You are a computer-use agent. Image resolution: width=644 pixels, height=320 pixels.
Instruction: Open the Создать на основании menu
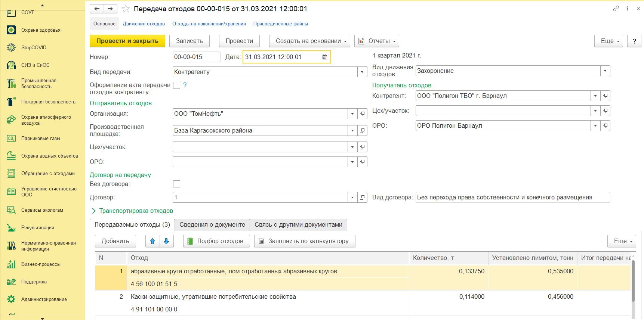309,41
